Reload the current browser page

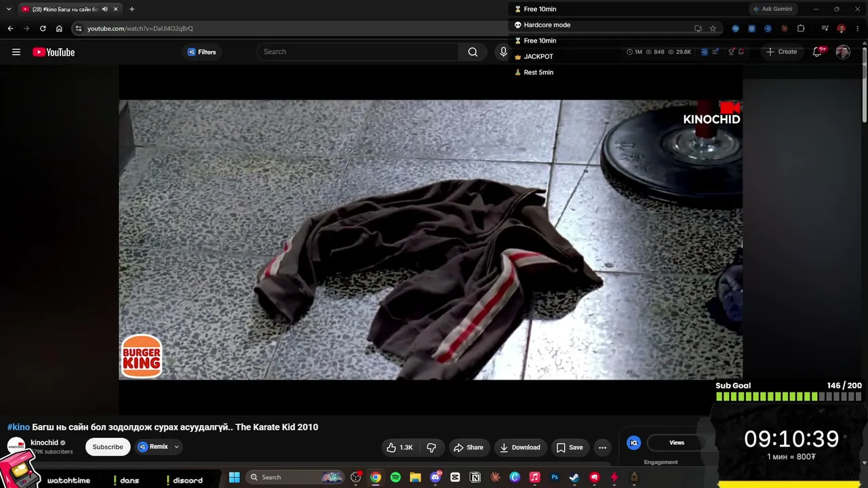[43, 28]
